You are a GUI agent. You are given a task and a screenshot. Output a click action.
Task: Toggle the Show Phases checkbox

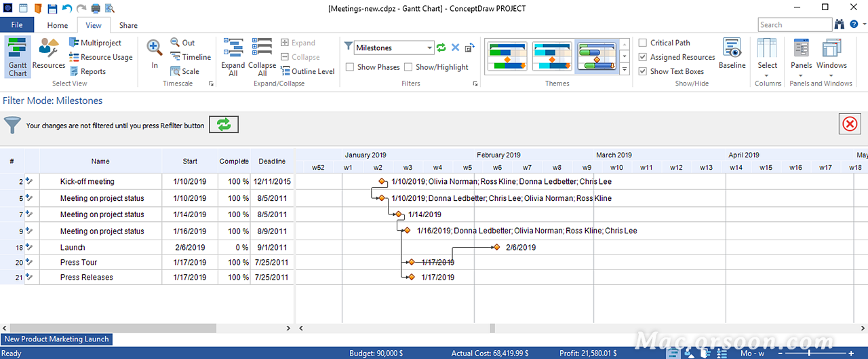point(350,67)
